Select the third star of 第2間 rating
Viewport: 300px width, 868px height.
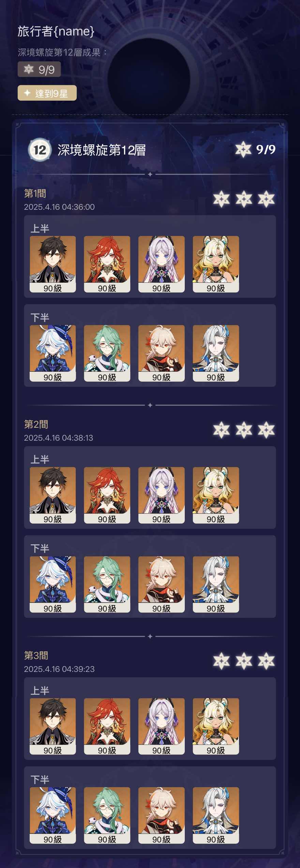tap(266, 430)
